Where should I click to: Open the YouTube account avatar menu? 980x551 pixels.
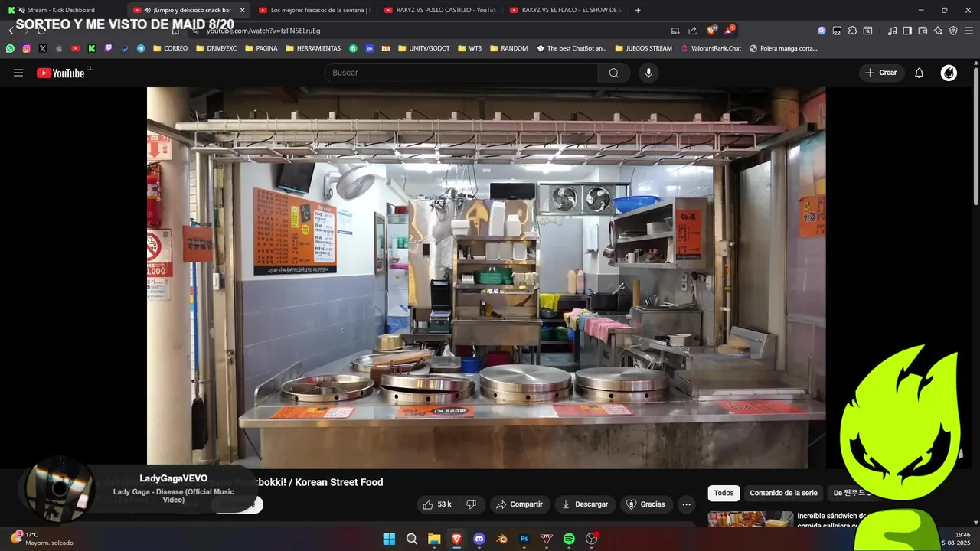(949, 73)
